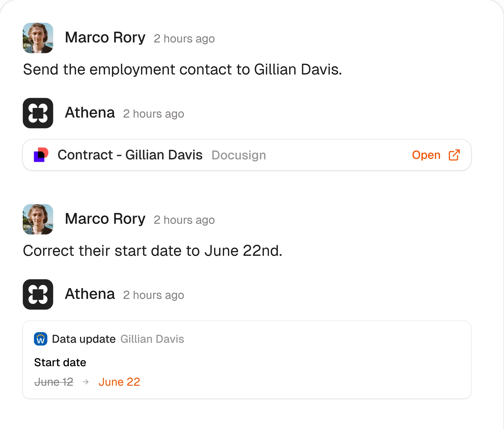Select the name Marco Rory on the top message
The image size is (504, 430).
(105, 38)
